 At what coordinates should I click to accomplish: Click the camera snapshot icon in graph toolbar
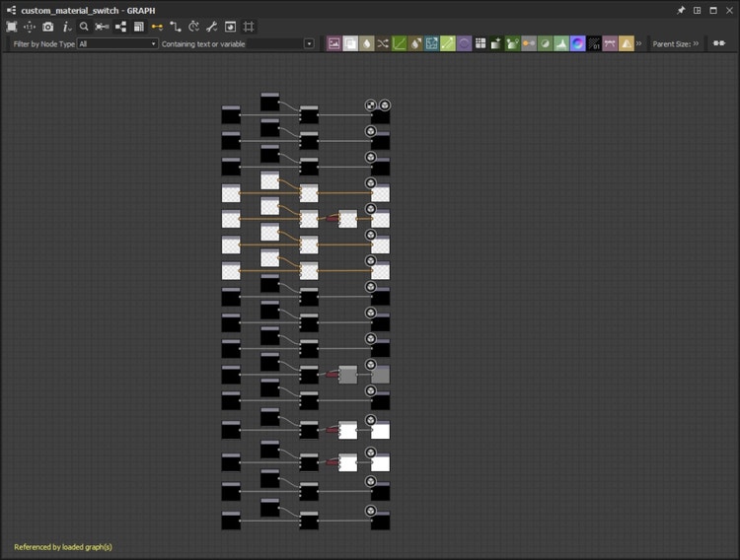pyautogui.click(x=47, y=27)
